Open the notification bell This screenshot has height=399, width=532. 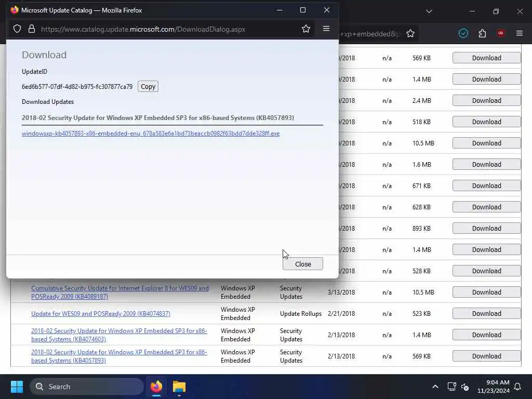(518, 387)
